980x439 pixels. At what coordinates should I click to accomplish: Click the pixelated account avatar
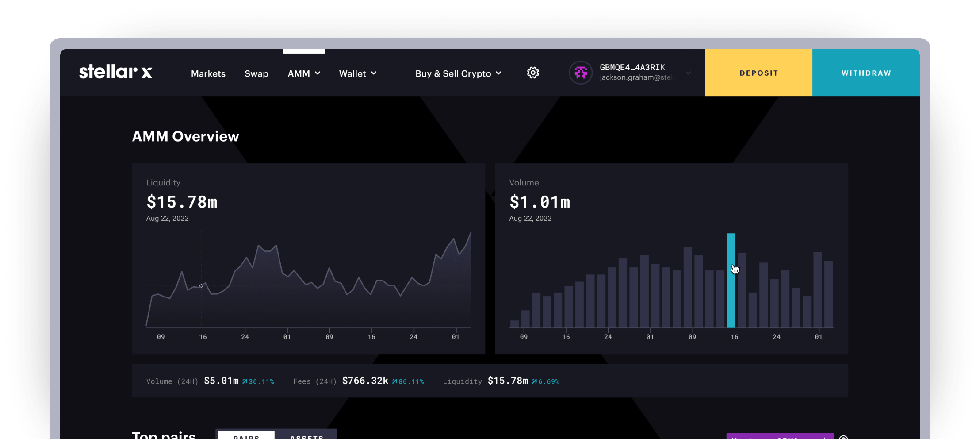[581, 72]
